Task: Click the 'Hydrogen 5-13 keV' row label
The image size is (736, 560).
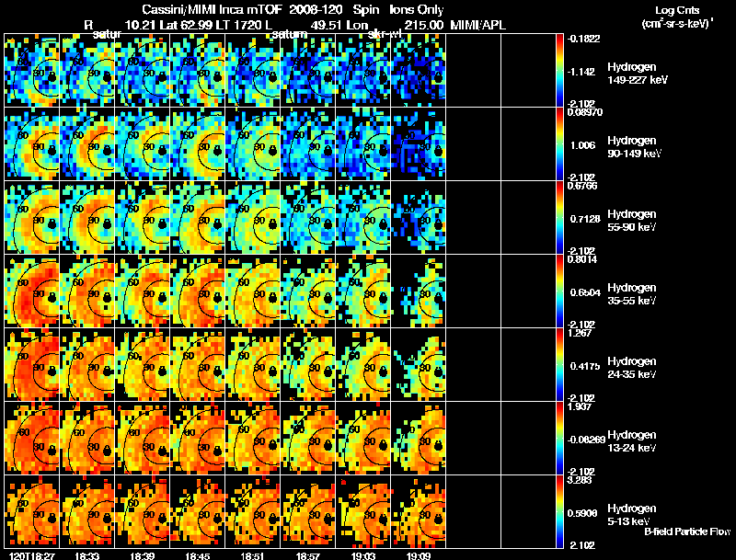Action: pos(632,515)
